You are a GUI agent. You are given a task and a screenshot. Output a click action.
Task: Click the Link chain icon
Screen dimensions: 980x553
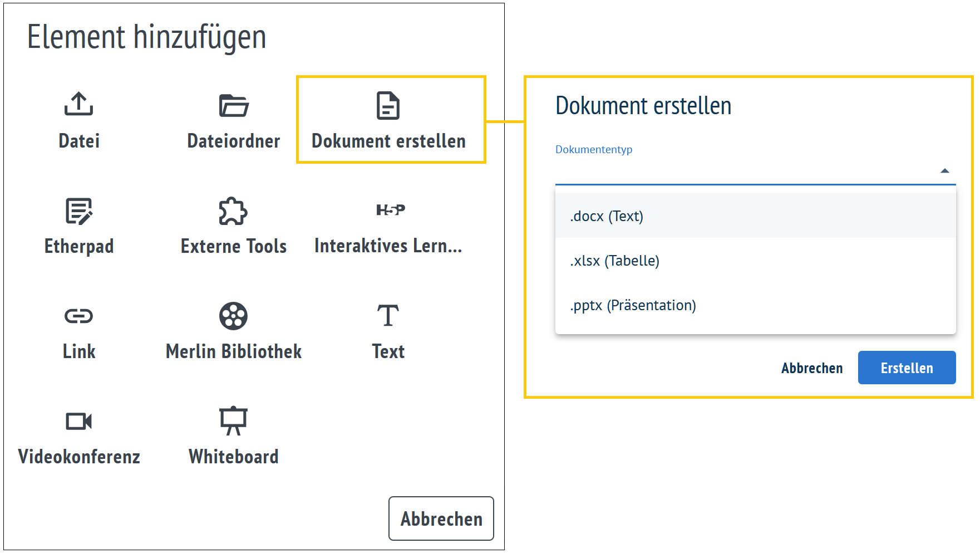click(x=78, y=316)
